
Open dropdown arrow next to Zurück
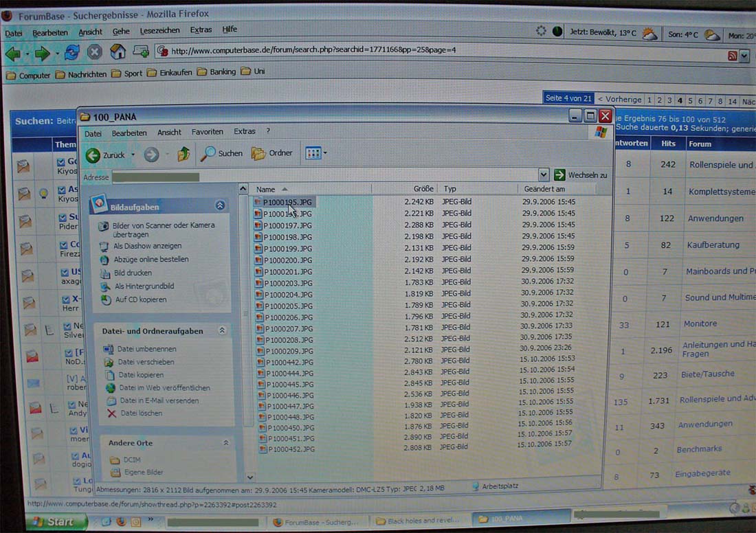pos(133,155)
